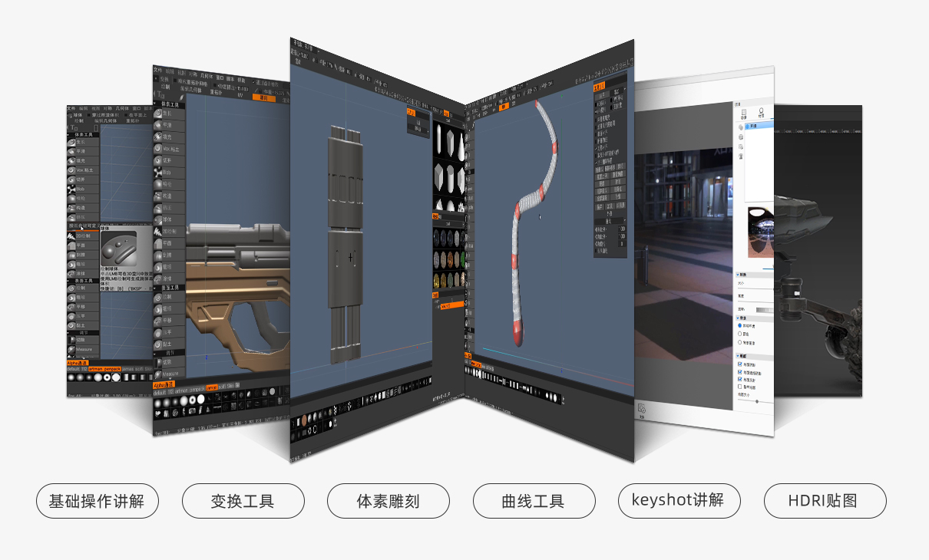The height and width of the screenshot is (560, 929).
Task: Switch to Alpha通道 tab in gun model window
Action: (164, 385)
